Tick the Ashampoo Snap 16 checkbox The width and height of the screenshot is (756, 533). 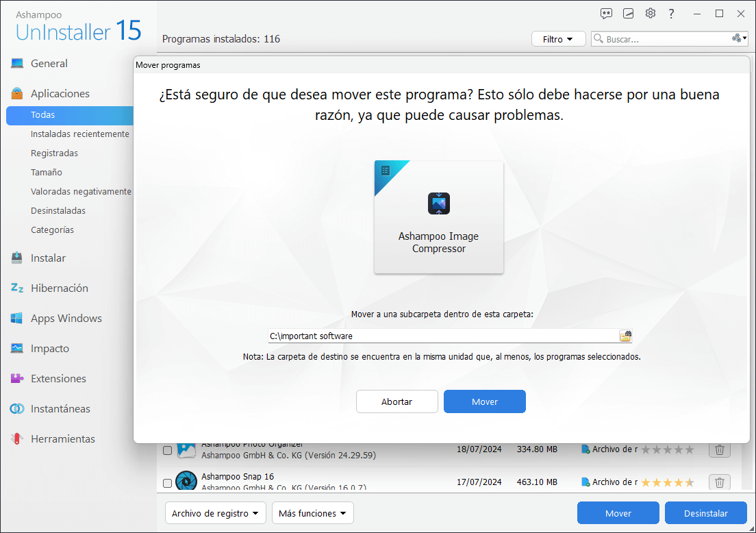pyautogui.click(x=167, y=483)
